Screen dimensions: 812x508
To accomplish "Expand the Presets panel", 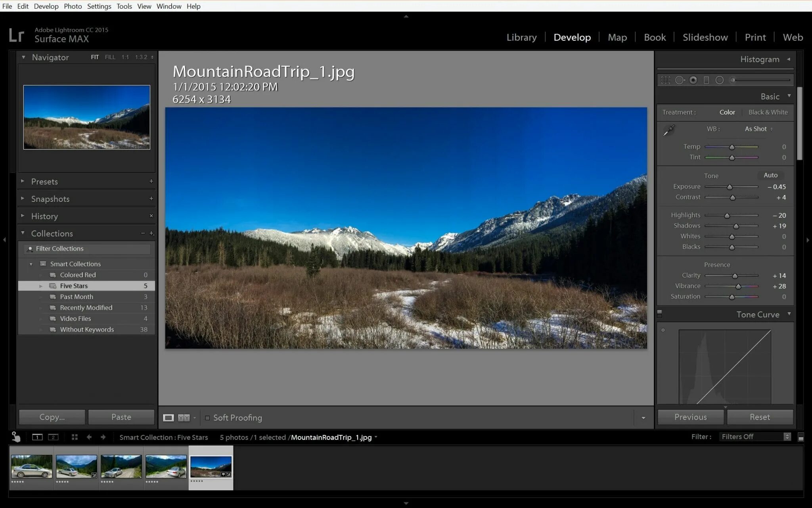I will (x=44, y=181).
